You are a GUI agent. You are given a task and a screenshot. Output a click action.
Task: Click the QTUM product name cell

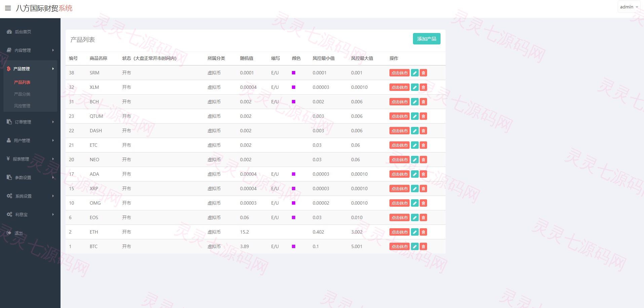(x=96, y=116)
